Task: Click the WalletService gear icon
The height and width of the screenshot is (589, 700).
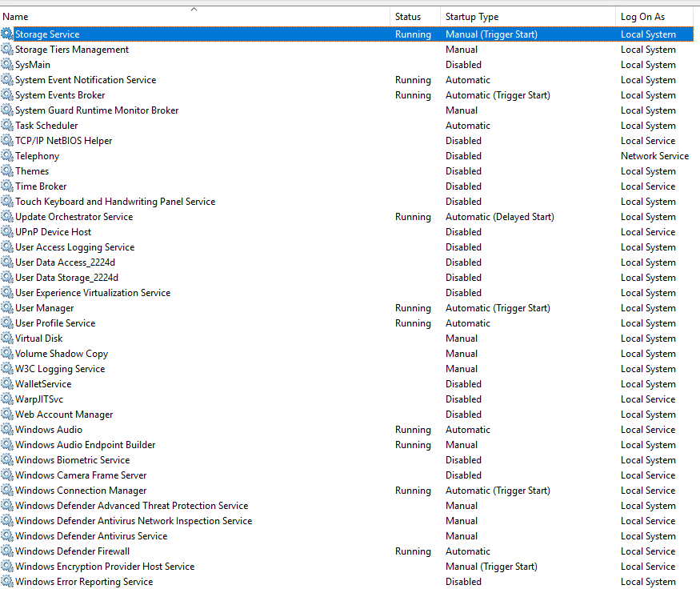Action: 7,383
